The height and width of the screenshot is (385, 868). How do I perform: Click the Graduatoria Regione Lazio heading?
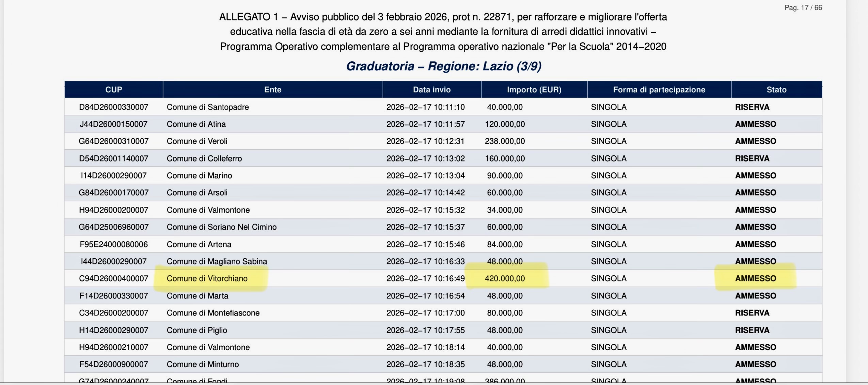pos(443,66)
